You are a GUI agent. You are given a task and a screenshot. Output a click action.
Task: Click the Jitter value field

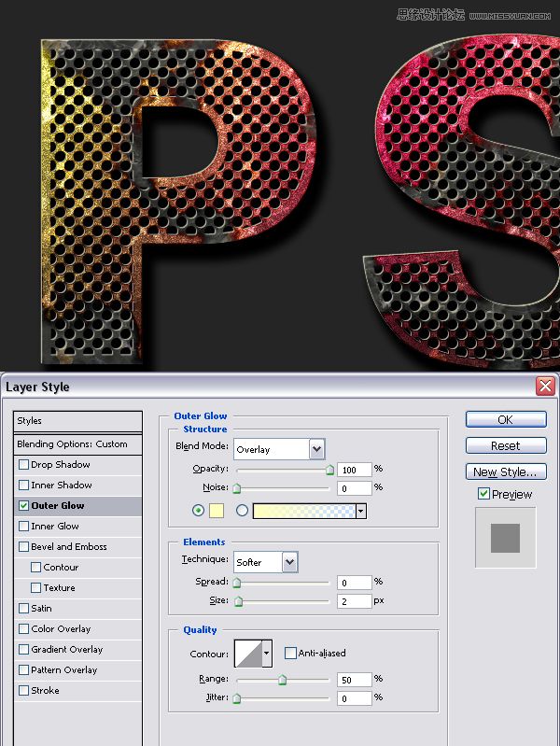(354, 698)
